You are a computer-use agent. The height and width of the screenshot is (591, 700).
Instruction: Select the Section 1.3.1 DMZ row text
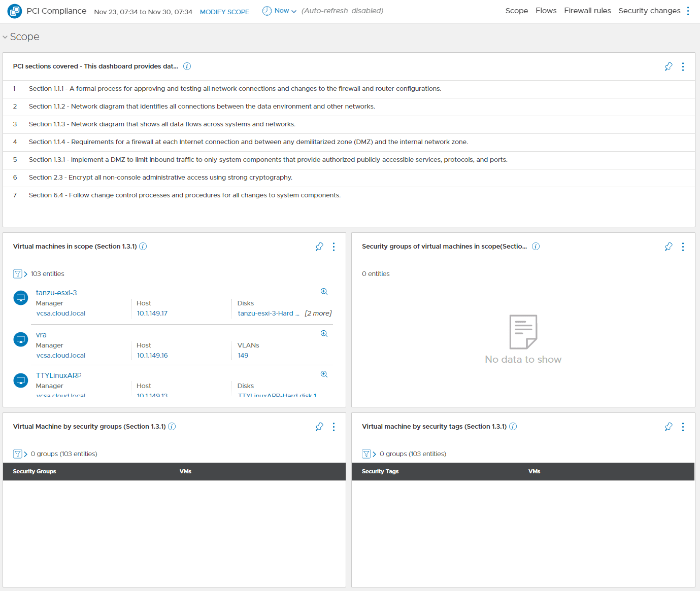pos(268,160)
